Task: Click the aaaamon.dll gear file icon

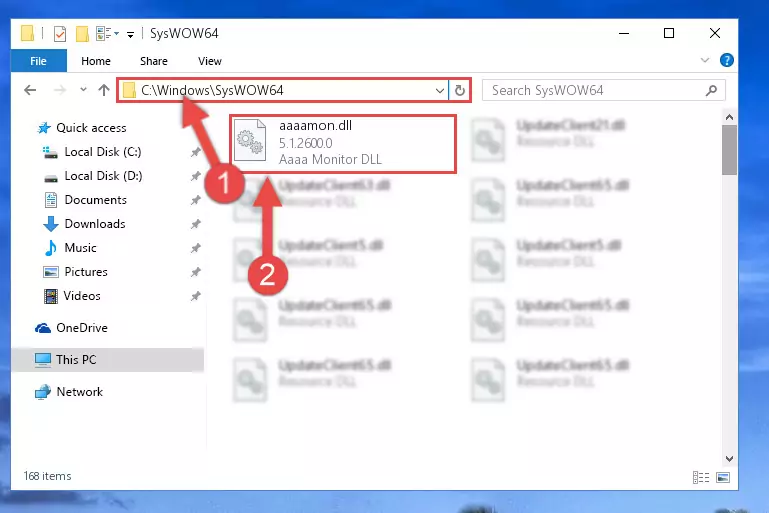Action: click(x=250, y=141)
